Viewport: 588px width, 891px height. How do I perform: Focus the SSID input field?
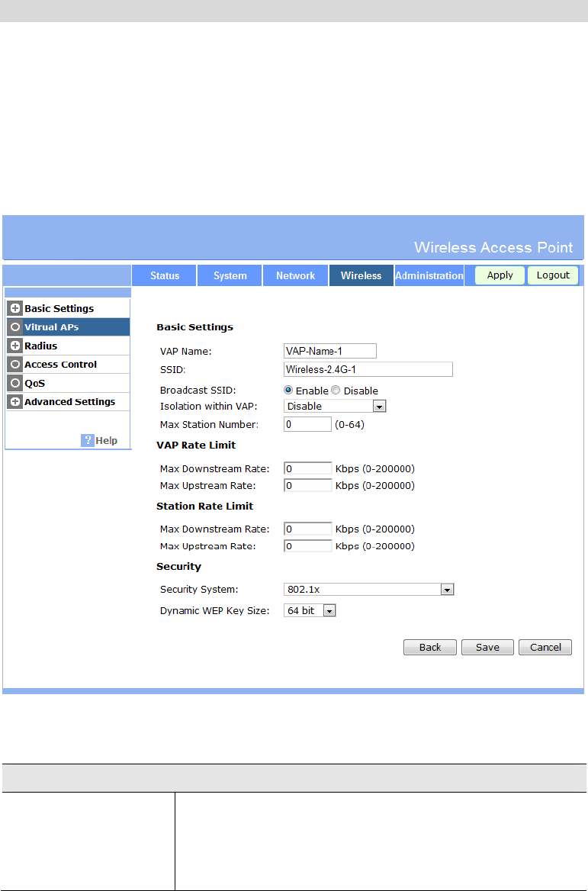(x=368, y=369)
